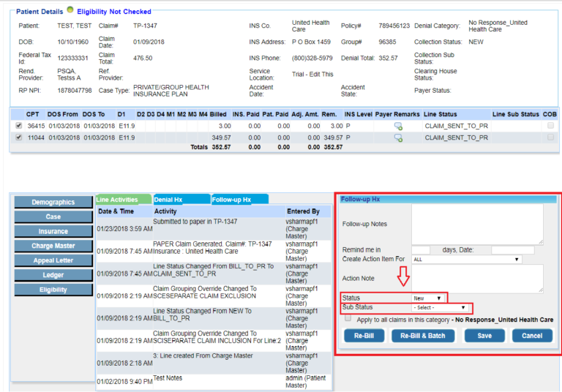Image resolution: width=562 pixels, height=392 pixels.
Task: Click the Follow-up Hx panel header
Action: (x=448, y=199)
